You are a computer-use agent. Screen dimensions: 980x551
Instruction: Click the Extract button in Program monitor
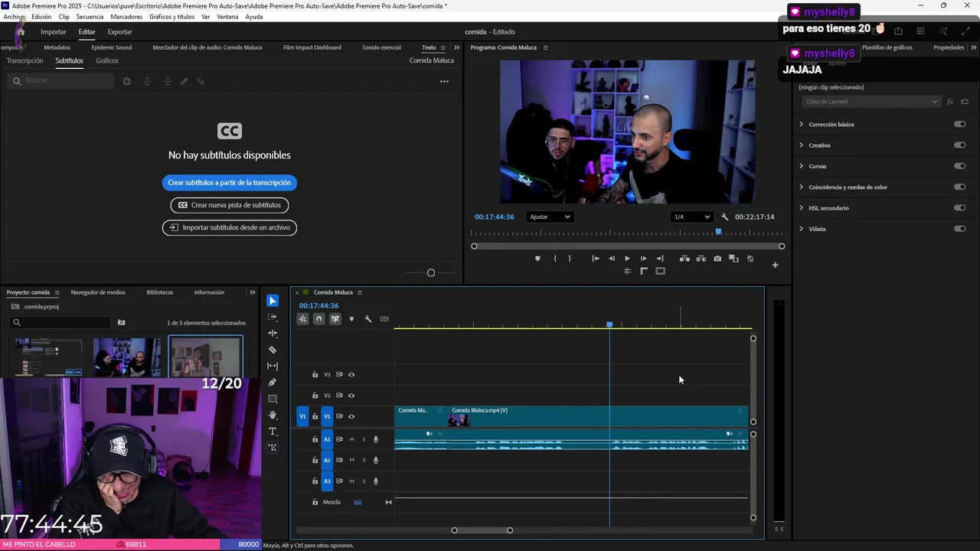[x=701, y=259]
